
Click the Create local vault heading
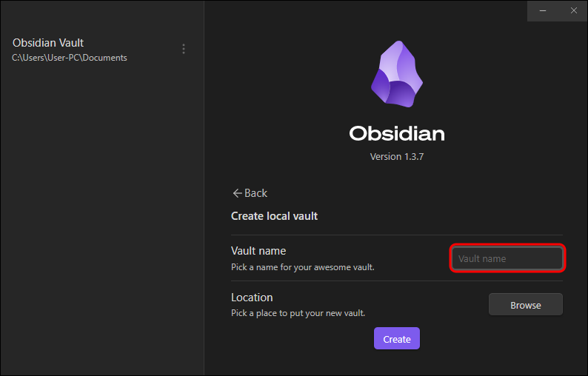tap(274, 216)
